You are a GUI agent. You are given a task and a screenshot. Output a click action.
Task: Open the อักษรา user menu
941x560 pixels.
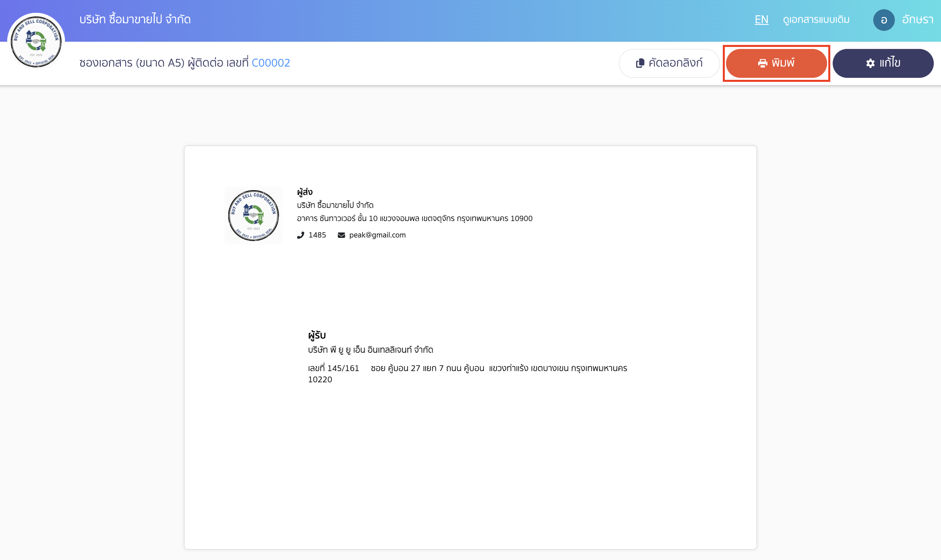[917, 20]
